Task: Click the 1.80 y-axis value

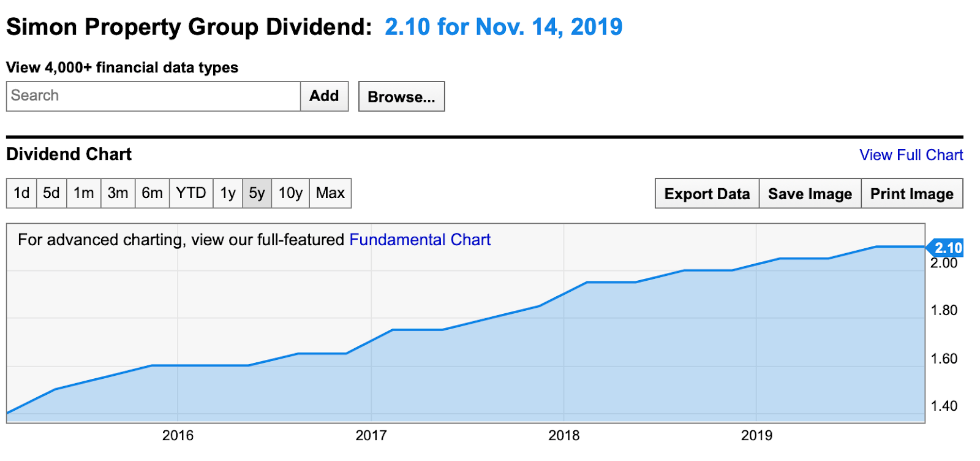Action: pos(944,311)
